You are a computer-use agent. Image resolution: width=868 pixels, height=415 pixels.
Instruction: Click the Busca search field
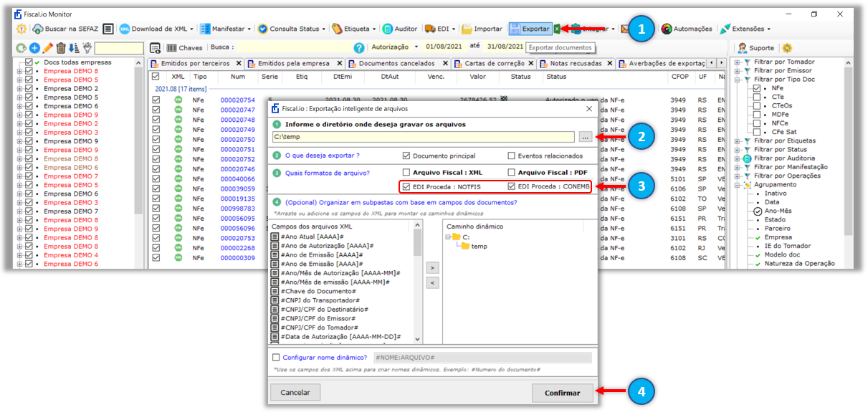tap(294, 47)
